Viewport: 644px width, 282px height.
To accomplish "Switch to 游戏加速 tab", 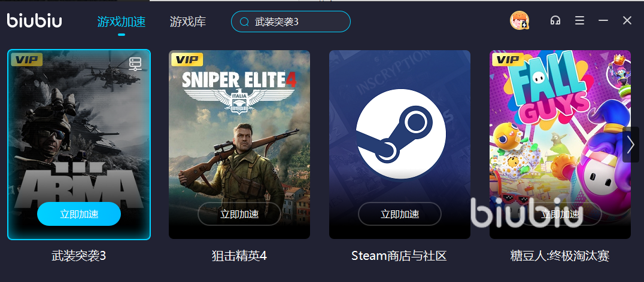I will (121, 22).
